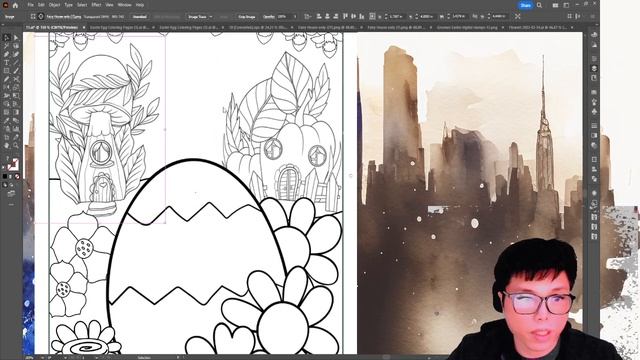
Task: Open the workspace switcher dropdown
Action: coord(567,5)
